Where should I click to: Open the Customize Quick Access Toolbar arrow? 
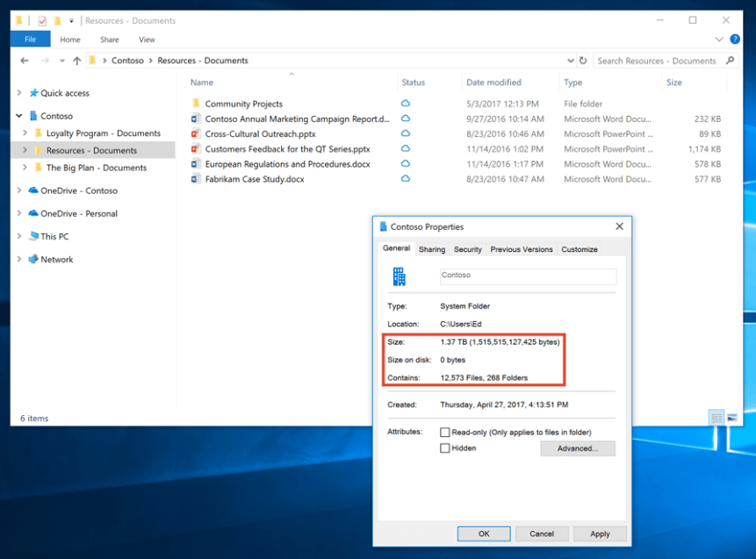pos(71,21)
